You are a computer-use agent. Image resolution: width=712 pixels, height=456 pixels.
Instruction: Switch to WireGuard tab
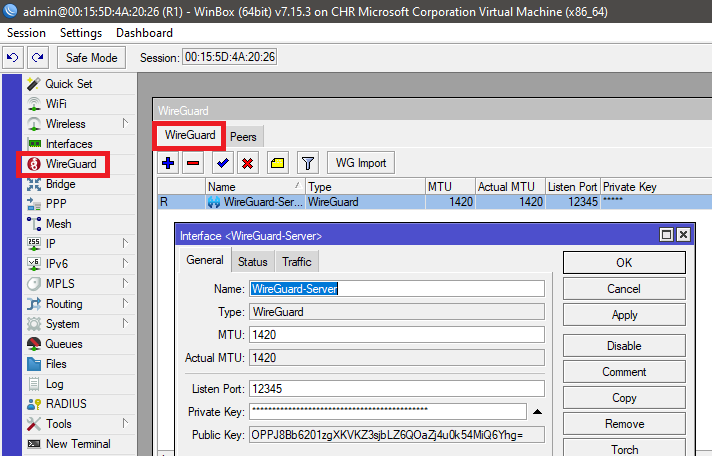point(189,135)
